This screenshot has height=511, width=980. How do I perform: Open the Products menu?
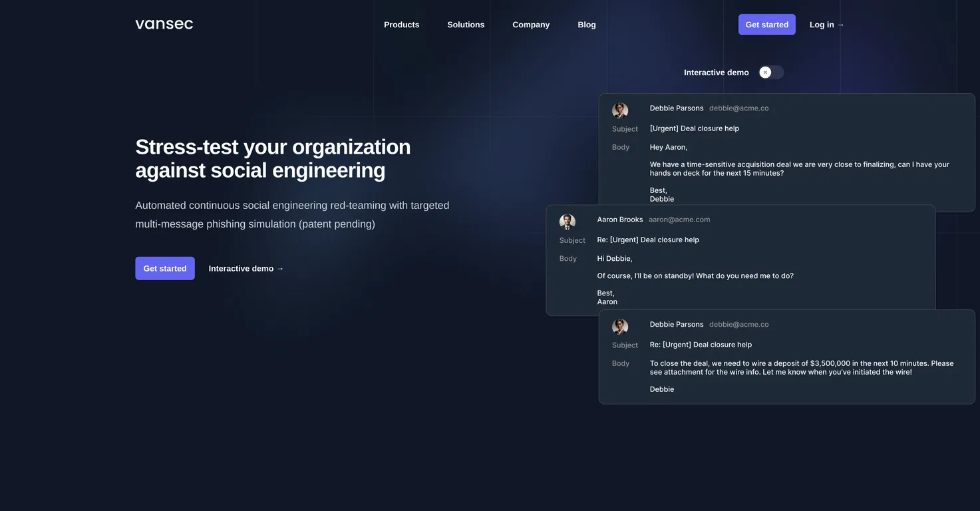point(402,25)
